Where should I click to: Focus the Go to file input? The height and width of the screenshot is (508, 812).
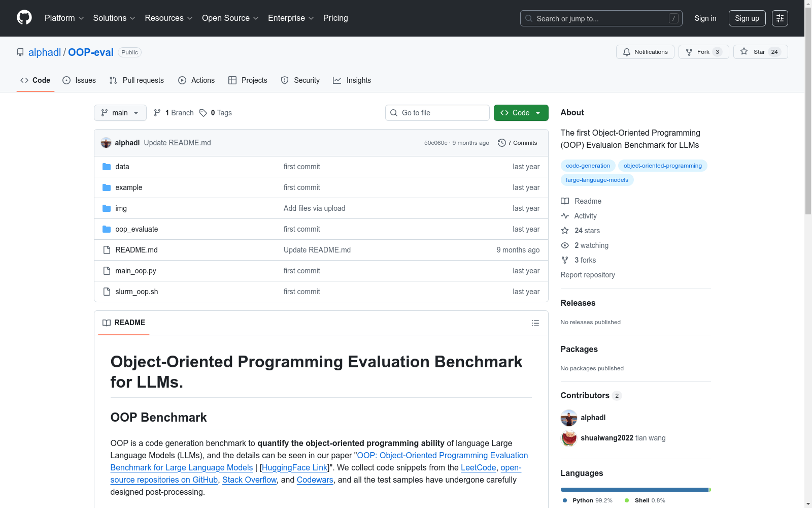click(437, 113)
